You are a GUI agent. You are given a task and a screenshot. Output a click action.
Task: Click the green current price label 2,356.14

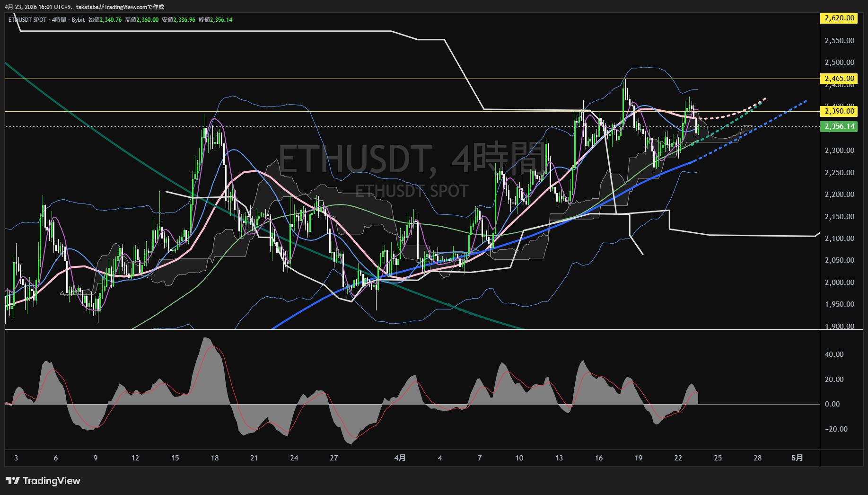click(x=839, y=126)
